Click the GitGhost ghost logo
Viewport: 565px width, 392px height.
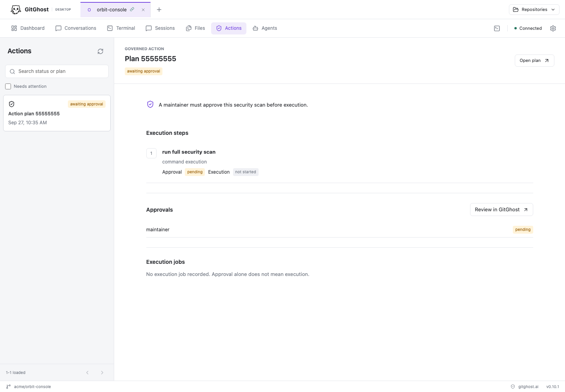tap(16, 9)
